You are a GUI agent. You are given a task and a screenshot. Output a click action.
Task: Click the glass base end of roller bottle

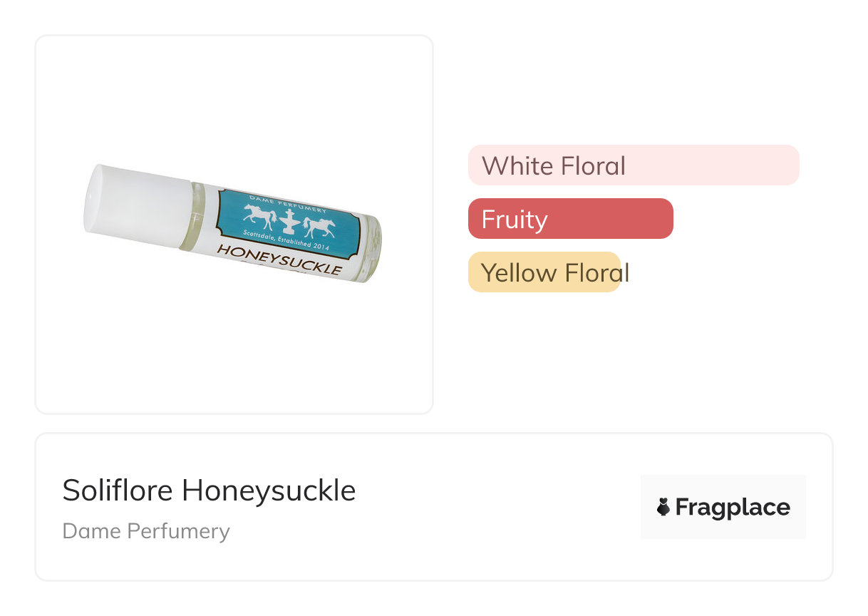click(373, 250)
